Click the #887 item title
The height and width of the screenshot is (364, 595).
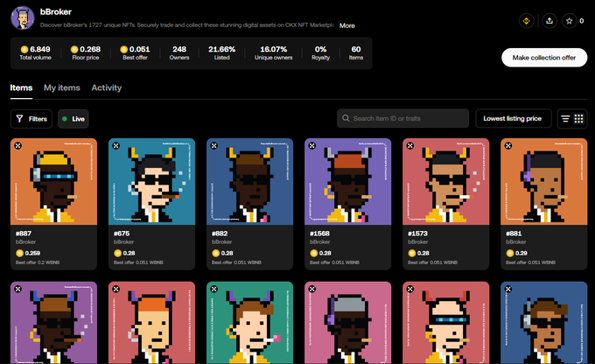tap(24, 234)
